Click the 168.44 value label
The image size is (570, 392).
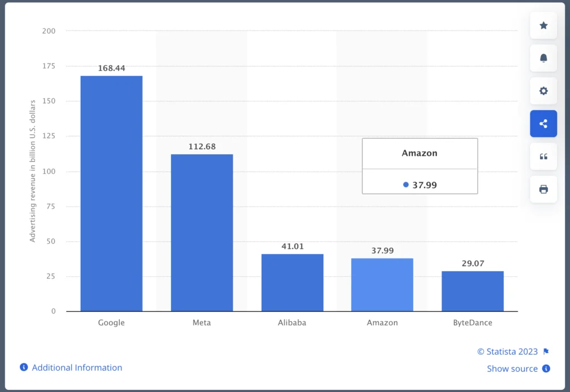(111, 68)
